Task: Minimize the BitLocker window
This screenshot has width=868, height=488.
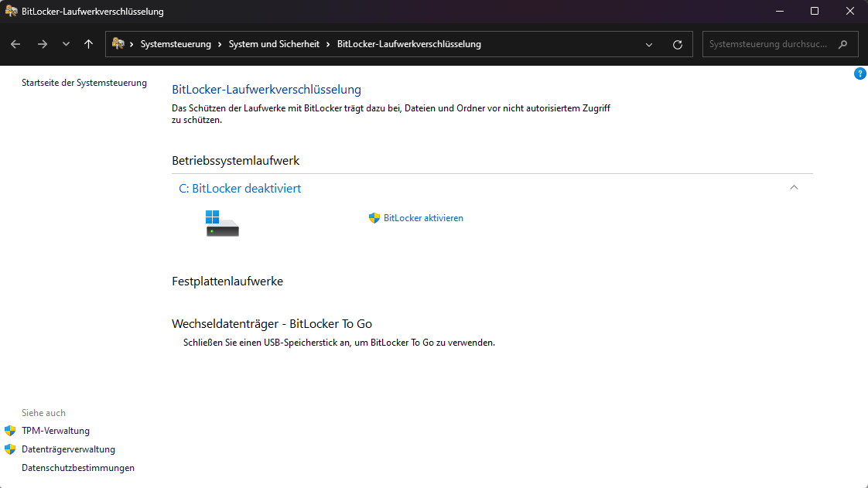Action: [780, 11]
